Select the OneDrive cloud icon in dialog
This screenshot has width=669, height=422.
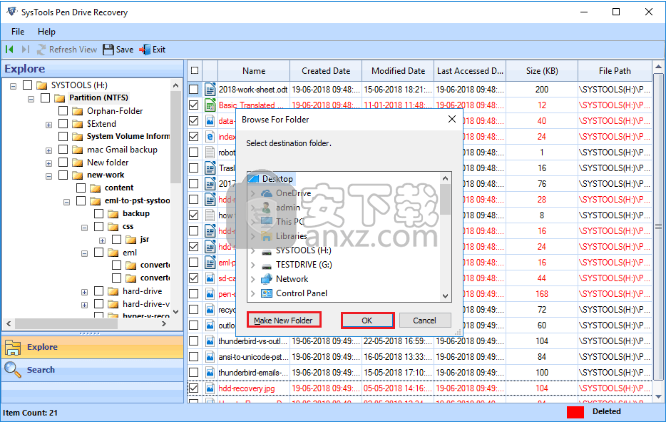click(267, 193)
